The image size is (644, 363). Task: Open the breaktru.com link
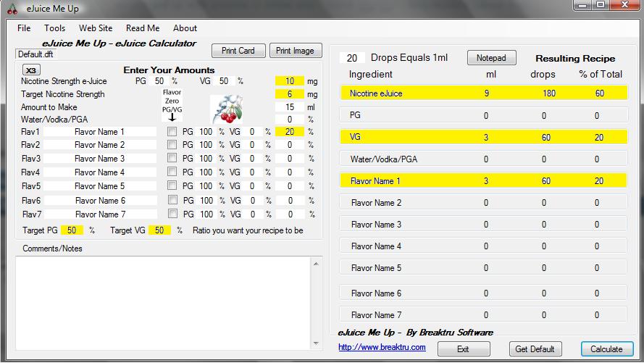pyautogui.click(x=382, y=347)
